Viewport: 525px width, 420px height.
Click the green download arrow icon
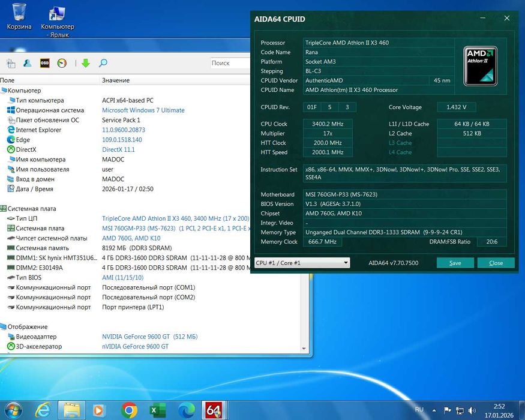point(86,63)
